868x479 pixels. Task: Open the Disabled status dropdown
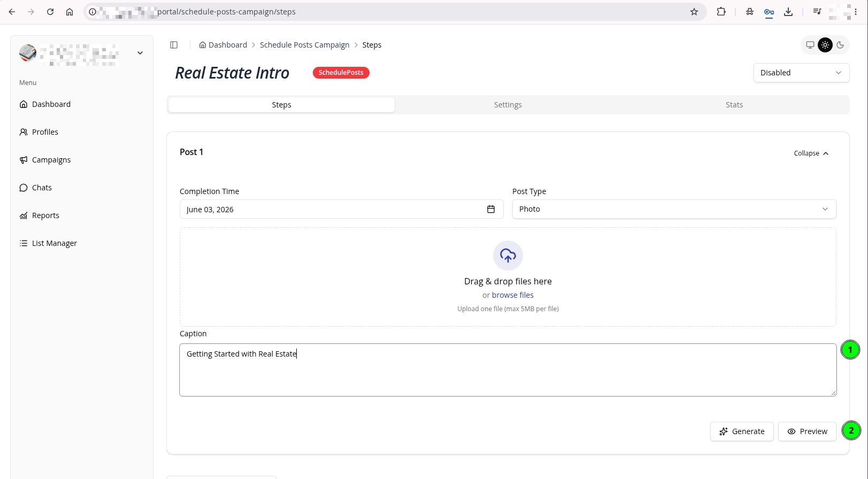pyautogui.click(x=801, y=73)
